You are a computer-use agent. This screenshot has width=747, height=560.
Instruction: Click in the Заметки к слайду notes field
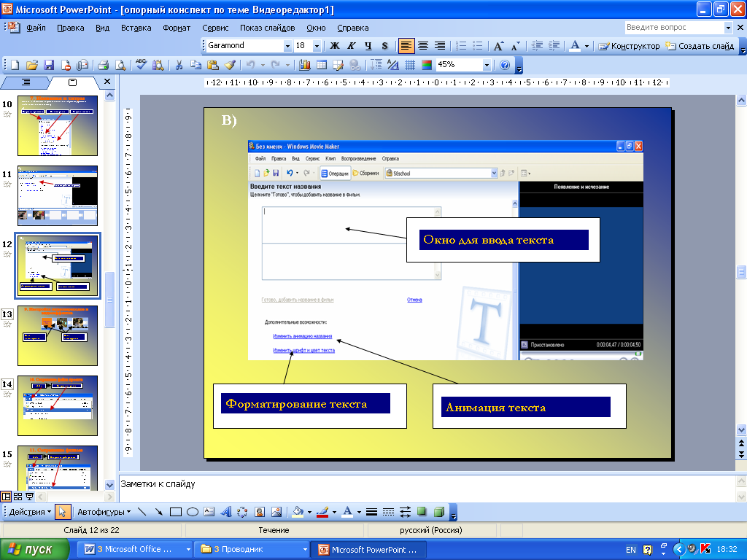(x=426, y=488)
